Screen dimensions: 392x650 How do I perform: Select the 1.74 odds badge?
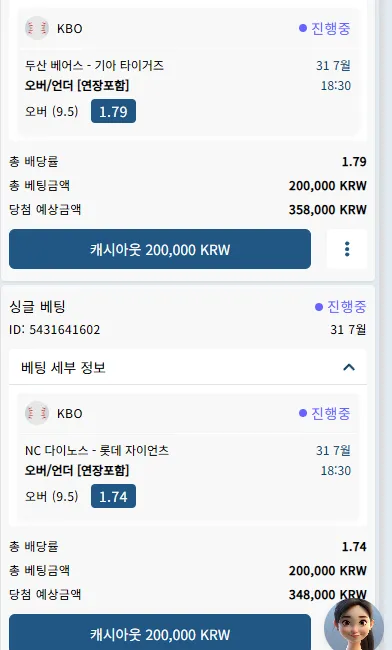[x=113, y=496]
